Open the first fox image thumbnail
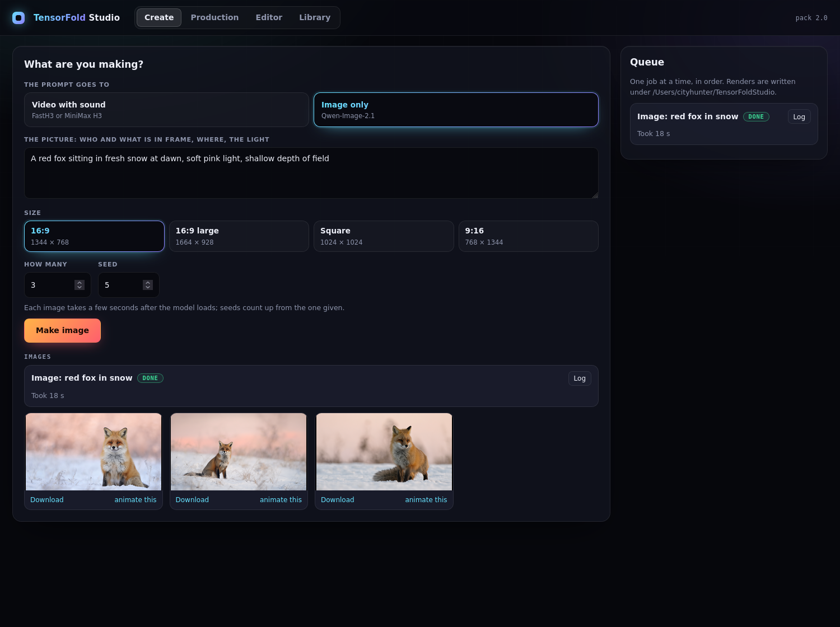Image resolution: width=840 pixels, height=627 pixels. point(94,452)
